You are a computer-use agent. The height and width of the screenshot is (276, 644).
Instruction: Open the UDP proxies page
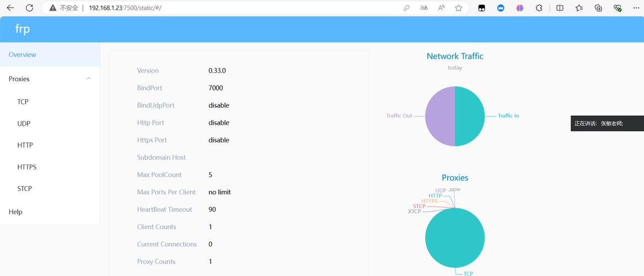click(50, 124)
